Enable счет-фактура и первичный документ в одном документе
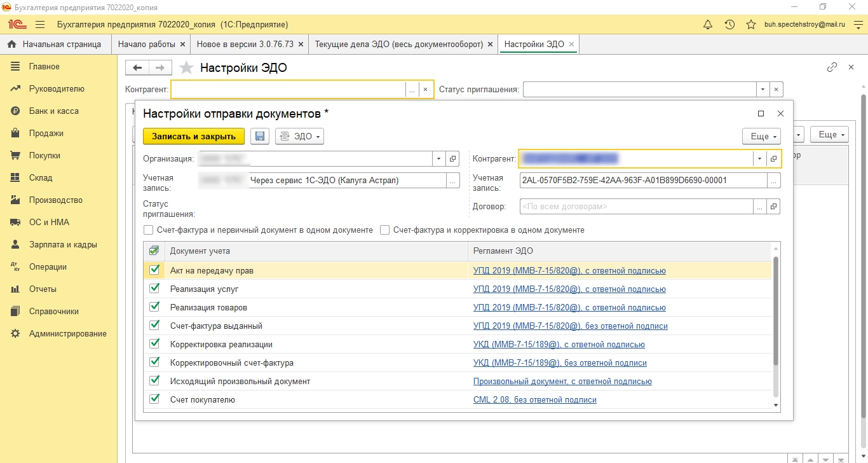Image resolution: width=868 pixels, height=463 pixels. tap(149, 230)
